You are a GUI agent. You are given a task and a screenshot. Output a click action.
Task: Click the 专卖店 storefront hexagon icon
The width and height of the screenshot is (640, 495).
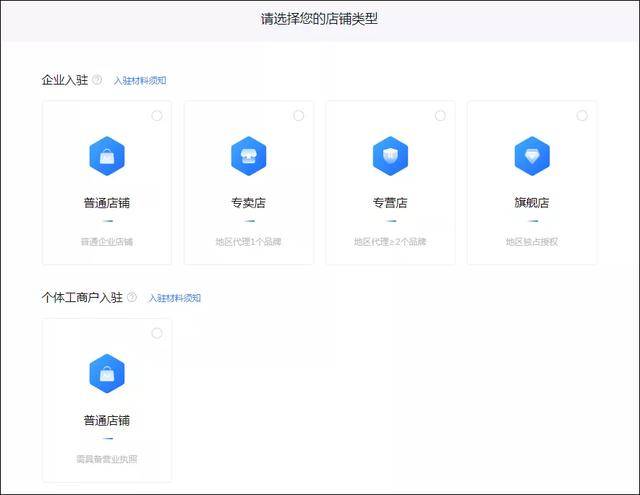click(248, 156)
